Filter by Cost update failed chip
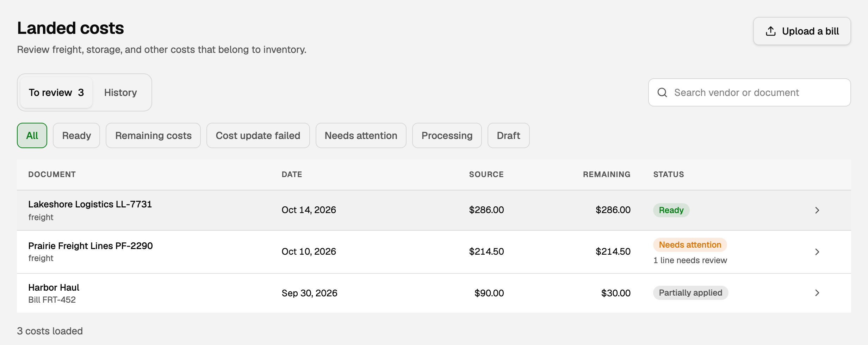This screenshot has width=868, height=345. (258, 135)
